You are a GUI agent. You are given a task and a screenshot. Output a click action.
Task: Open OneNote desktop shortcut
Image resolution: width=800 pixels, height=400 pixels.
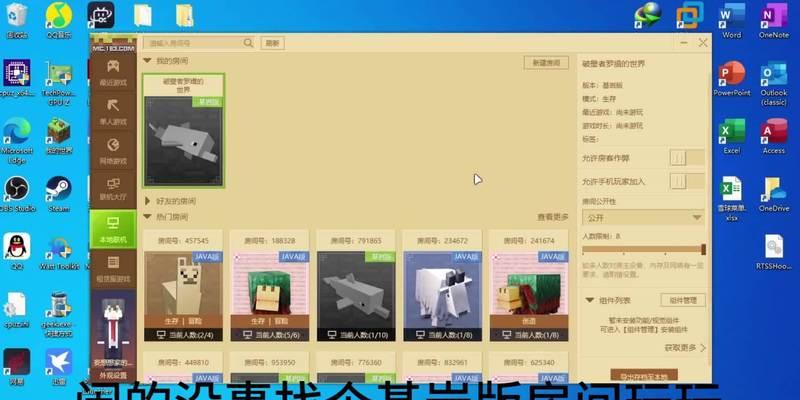(x=773, y=21)
